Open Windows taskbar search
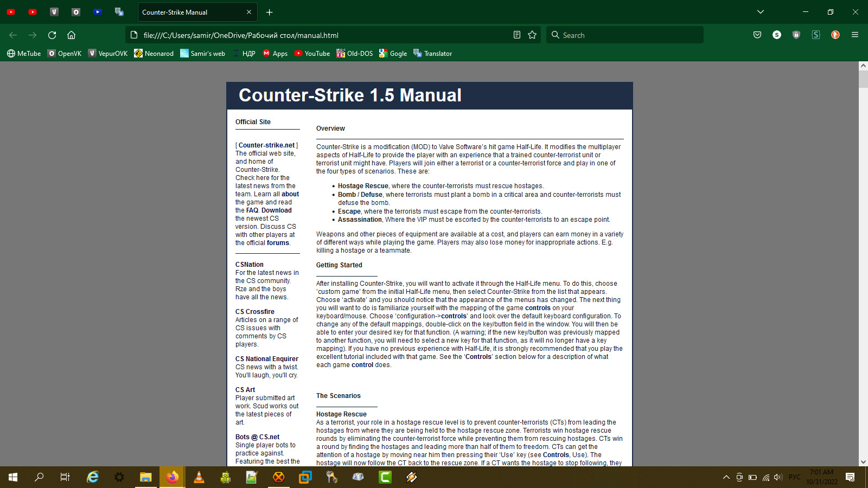Viewport: 868px width, 488px height. 39,477
